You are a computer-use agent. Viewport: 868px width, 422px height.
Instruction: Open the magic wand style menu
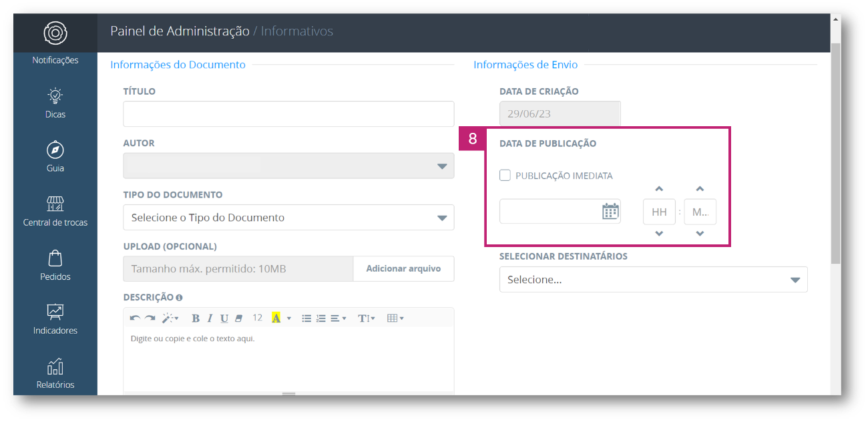(170, 319)
